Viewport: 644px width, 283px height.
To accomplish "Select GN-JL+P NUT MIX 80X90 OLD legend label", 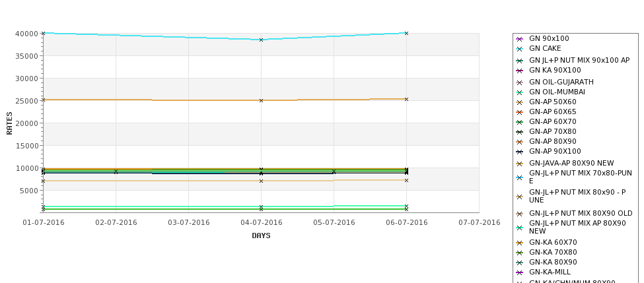I will click(581, 213).
